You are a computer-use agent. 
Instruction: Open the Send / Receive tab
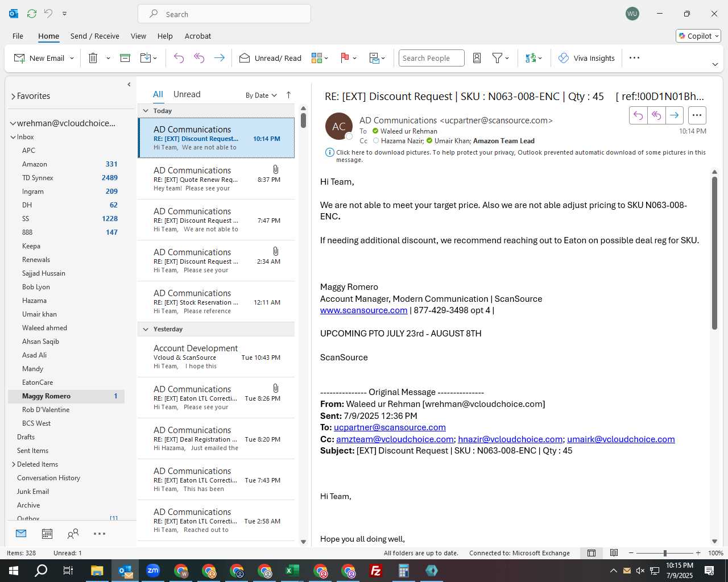tap(95, 36)
